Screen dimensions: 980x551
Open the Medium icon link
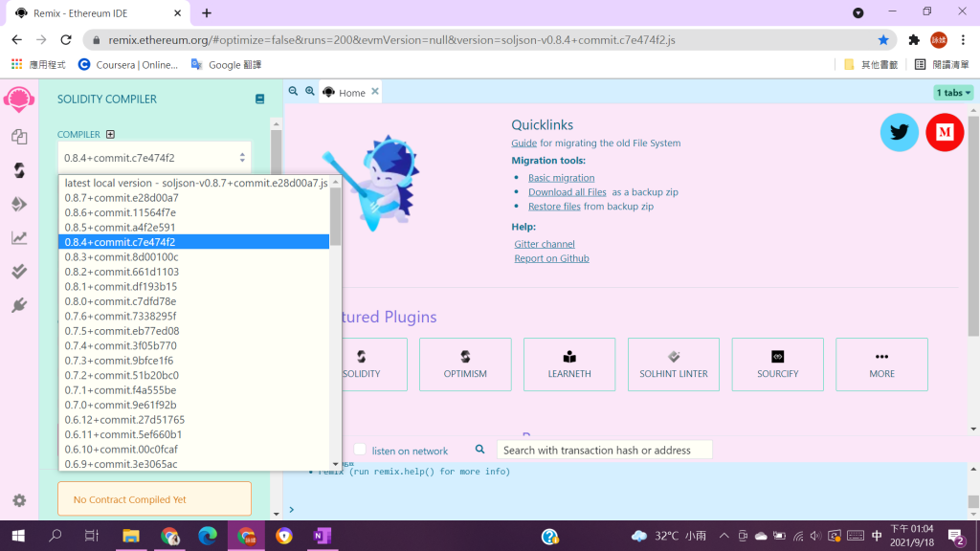pos(945,132)
